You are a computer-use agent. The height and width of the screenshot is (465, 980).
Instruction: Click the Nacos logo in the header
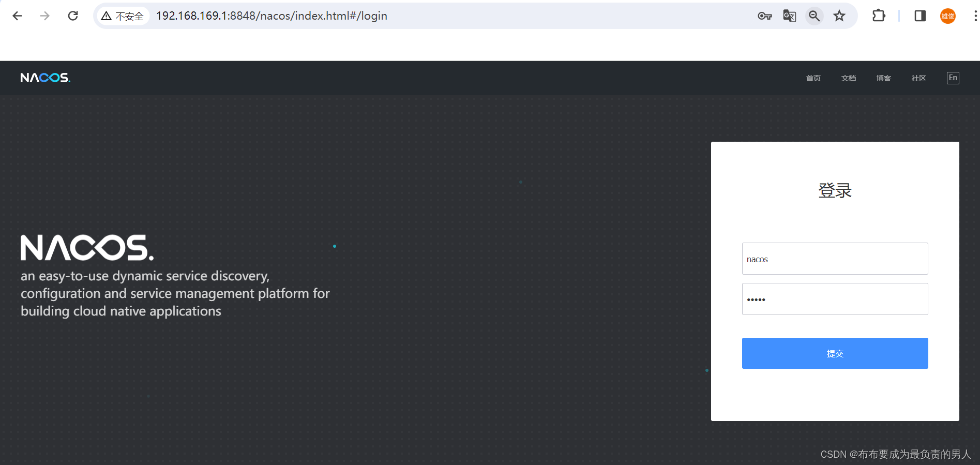pos(46,78)
